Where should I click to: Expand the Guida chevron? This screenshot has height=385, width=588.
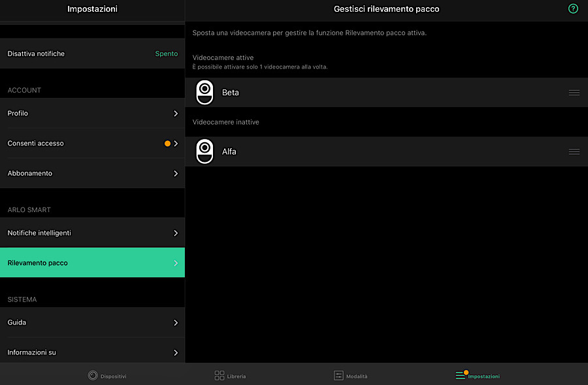coord(176,322)
